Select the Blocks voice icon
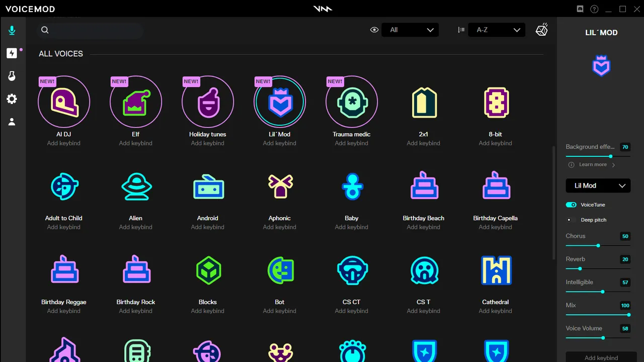The image size is (644, 362). coord(208,270)
